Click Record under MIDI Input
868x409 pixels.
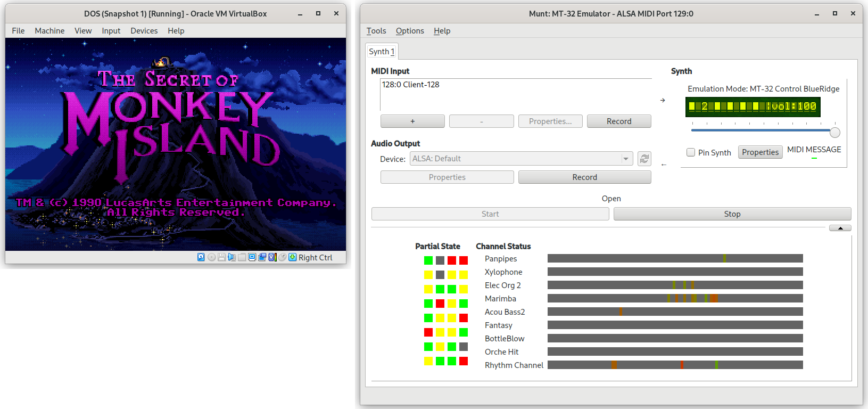[x=619, y=121]
